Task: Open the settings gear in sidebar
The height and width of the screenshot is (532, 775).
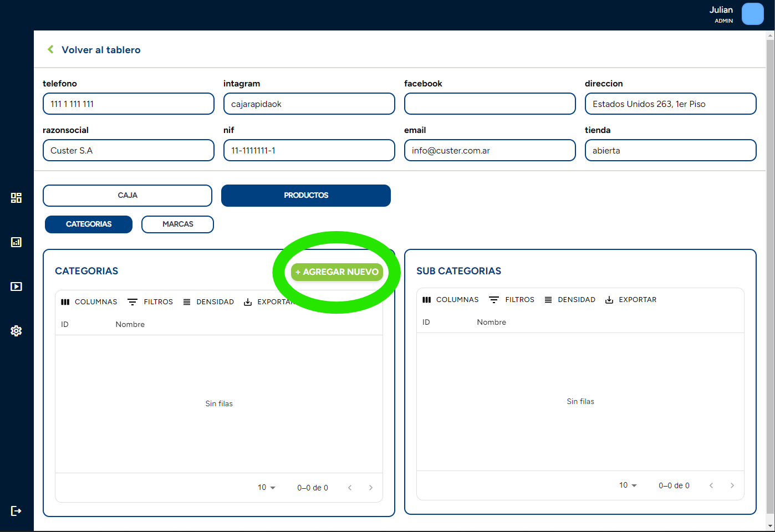Action: click(x=16, y=331)
